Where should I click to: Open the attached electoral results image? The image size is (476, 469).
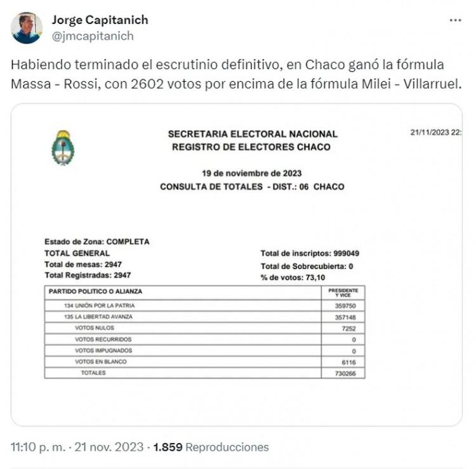[x=237, y=265]
